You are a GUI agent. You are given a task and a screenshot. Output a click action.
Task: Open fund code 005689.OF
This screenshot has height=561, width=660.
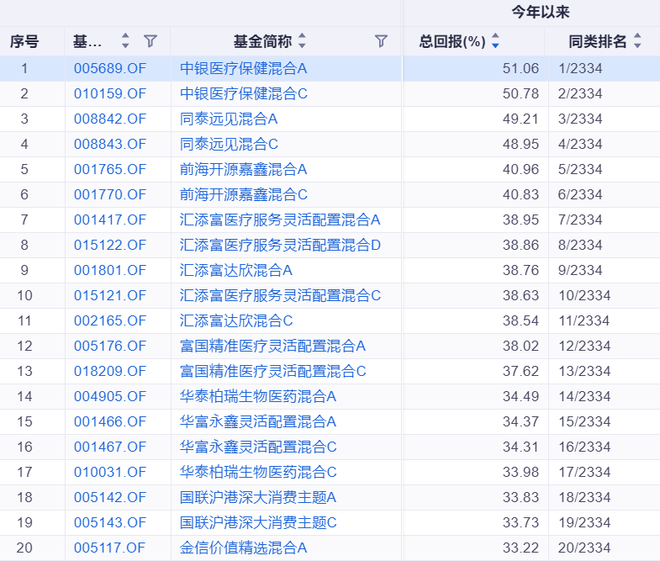[x=110, y=68]
